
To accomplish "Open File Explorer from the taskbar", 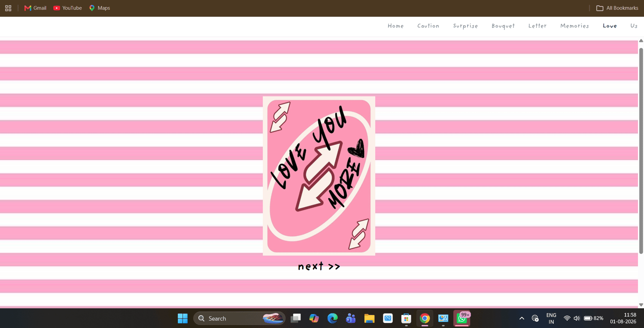I will pyautogui.click(x=370, y=319).
